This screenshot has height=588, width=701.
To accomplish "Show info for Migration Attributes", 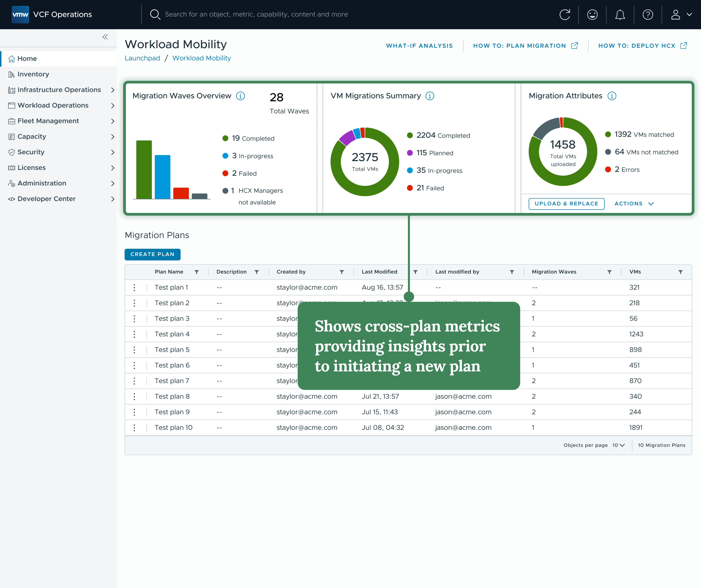I will (612, 96).
